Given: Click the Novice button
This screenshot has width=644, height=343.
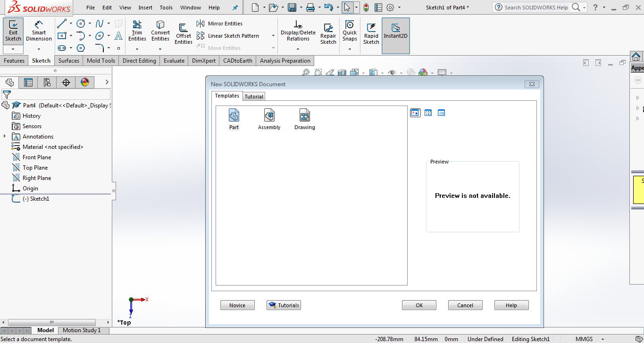Looking at the screenshot, I should click(237, 305).
